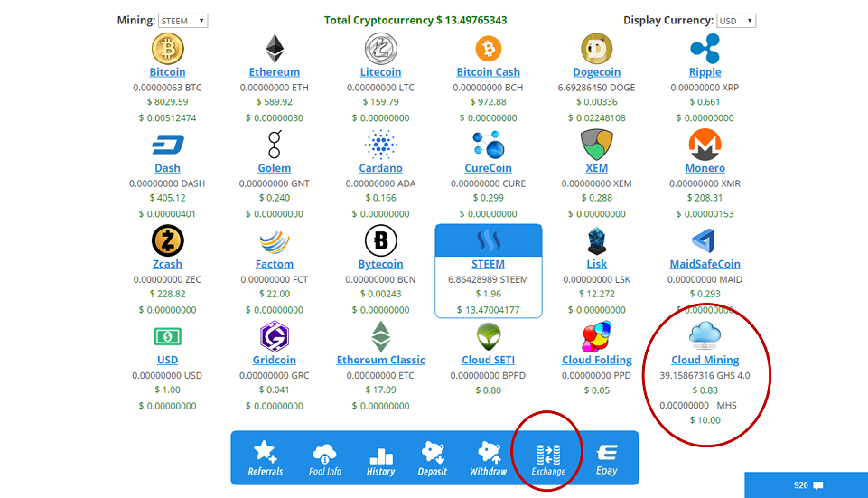Screen dimensions: 868x498
Task: Open the Zcash link
Action: pos(168,264)
